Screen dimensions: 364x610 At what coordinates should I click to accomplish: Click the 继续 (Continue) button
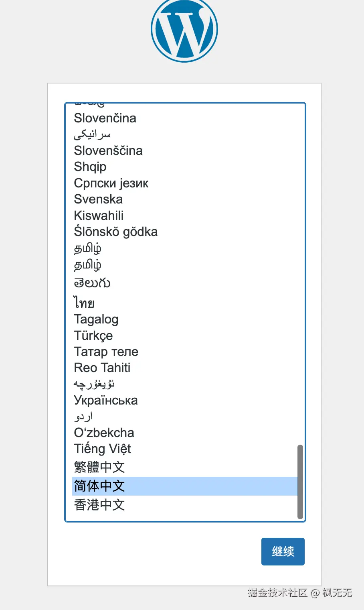point(283,551)
